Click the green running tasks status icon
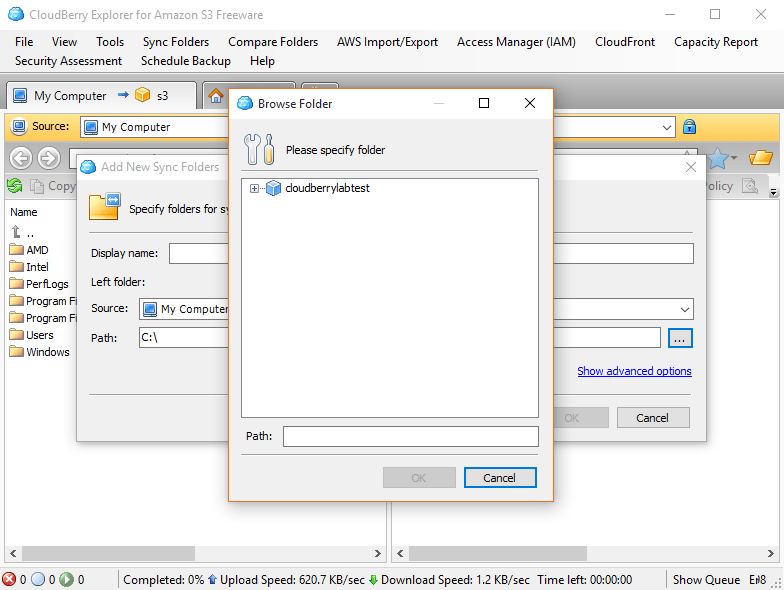Viewport: 784px width, 590px height. 66,580
